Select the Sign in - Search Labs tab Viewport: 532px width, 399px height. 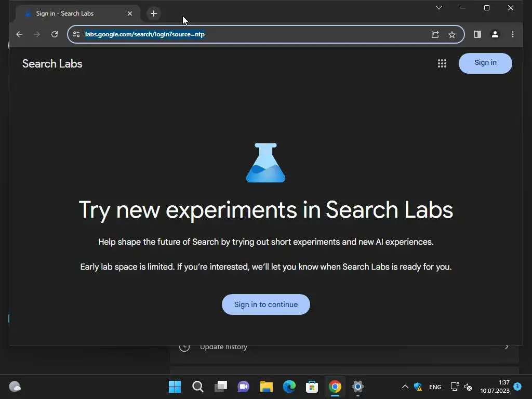[77, 14]
